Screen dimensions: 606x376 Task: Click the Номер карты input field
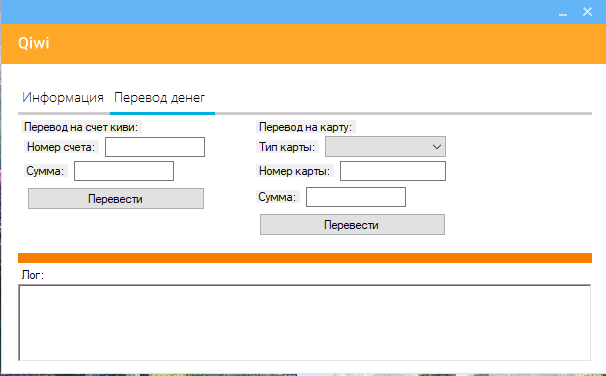coord(393,171)
